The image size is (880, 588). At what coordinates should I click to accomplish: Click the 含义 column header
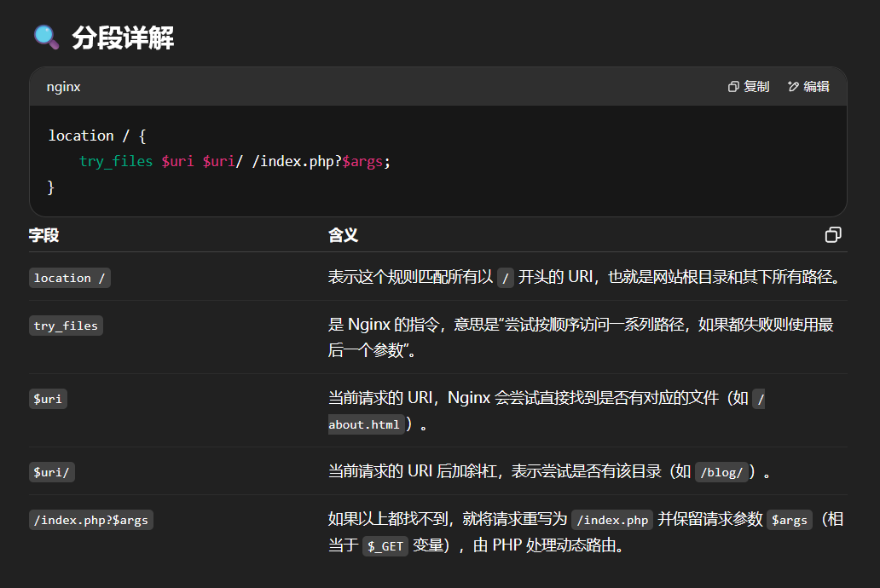coord(343,235)
